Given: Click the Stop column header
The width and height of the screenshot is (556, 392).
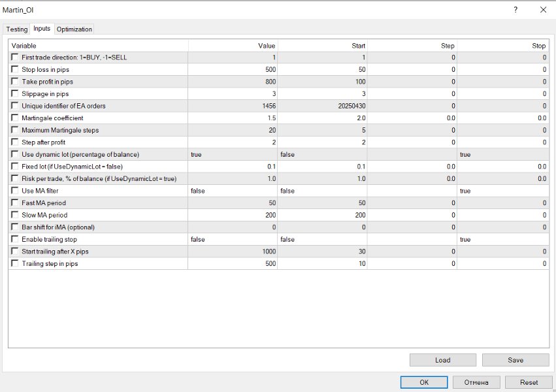Looking at the screenshot, I should 503,46.
